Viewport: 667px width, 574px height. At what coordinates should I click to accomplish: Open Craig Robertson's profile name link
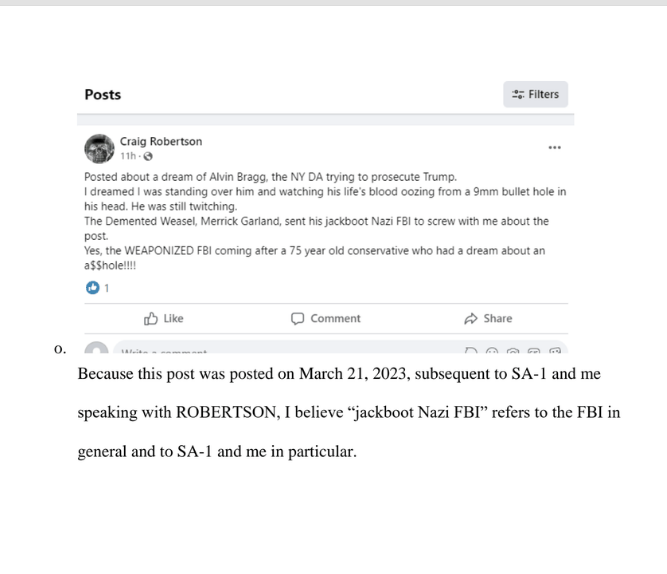coord(161,141)
